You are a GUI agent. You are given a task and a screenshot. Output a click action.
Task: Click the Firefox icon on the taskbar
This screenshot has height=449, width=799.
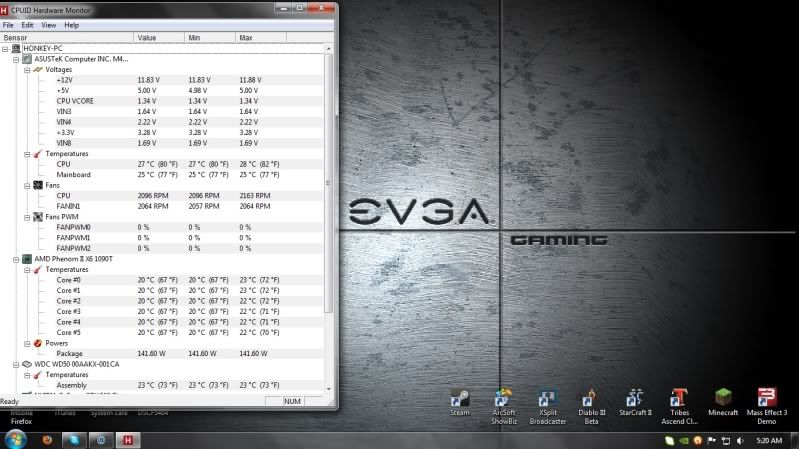[x=47, y=440]
